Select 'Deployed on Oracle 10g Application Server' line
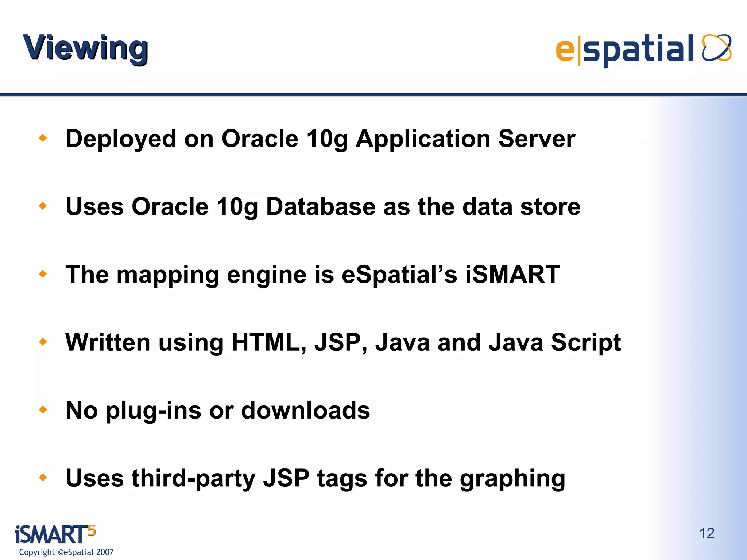 tap(320, 139)
